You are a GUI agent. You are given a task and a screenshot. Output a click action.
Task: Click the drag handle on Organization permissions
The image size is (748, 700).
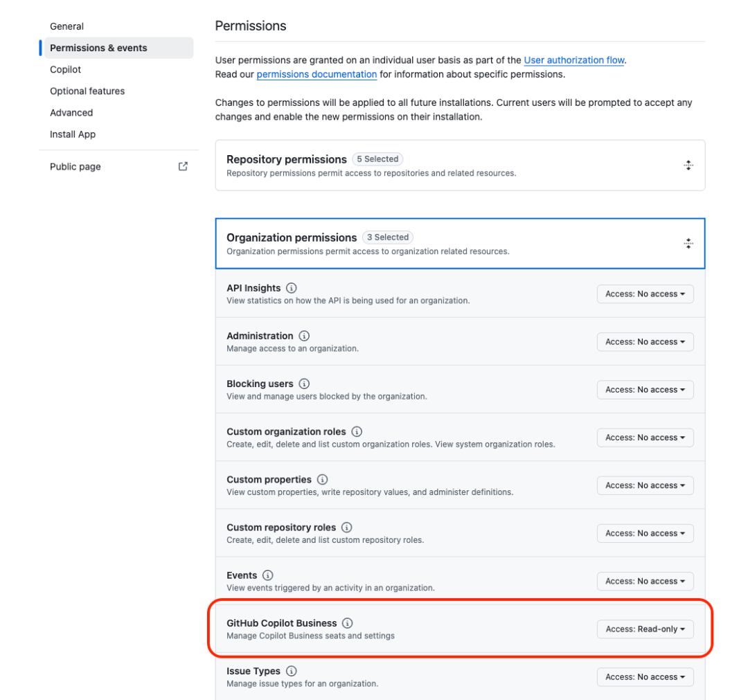point(688,243)
